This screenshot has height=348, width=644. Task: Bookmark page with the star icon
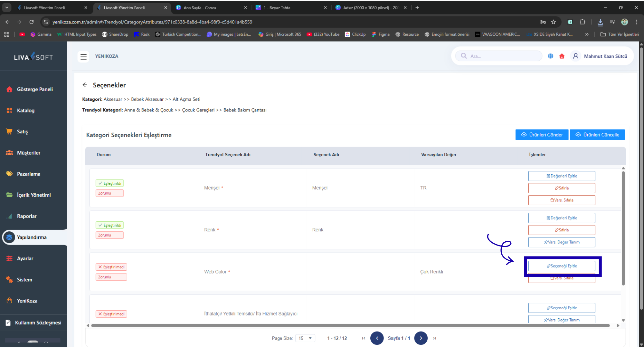click(x=554, y=22)
